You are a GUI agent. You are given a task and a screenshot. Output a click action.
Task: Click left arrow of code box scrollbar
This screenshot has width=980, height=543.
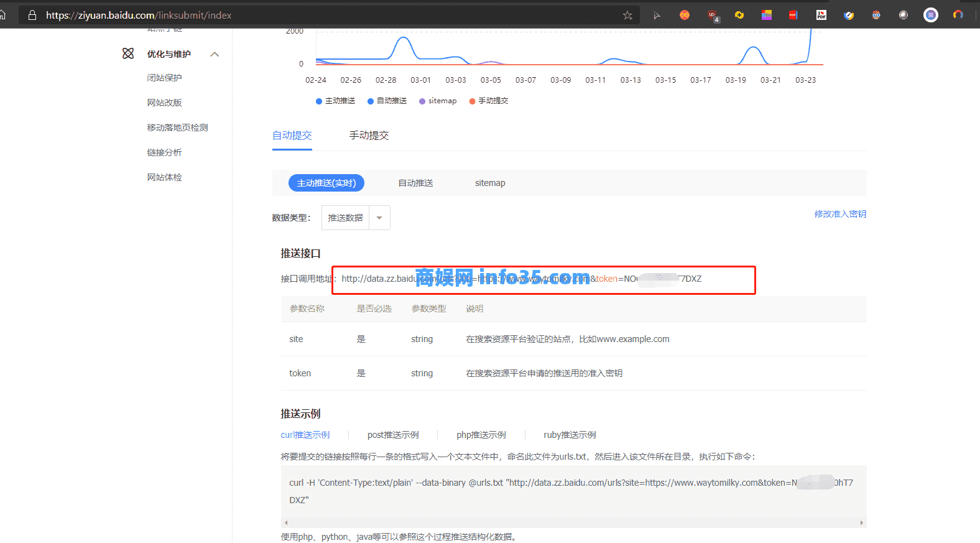(x=286, y=523)
